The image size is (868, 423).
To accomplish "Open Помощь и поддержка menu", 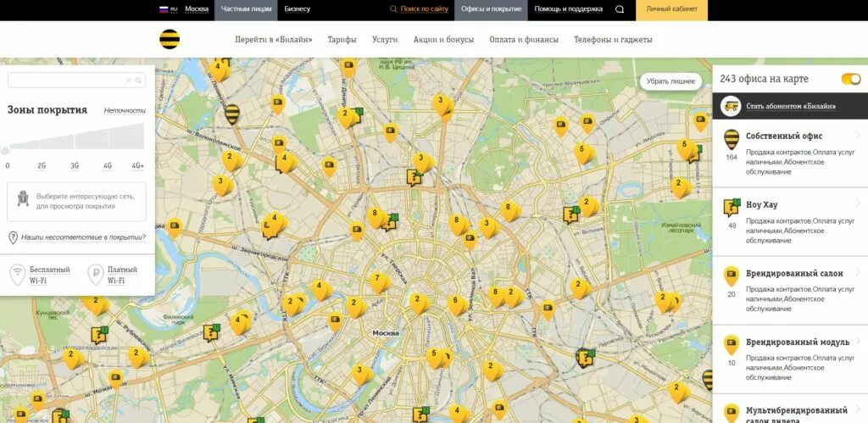I will coord(569,9).
